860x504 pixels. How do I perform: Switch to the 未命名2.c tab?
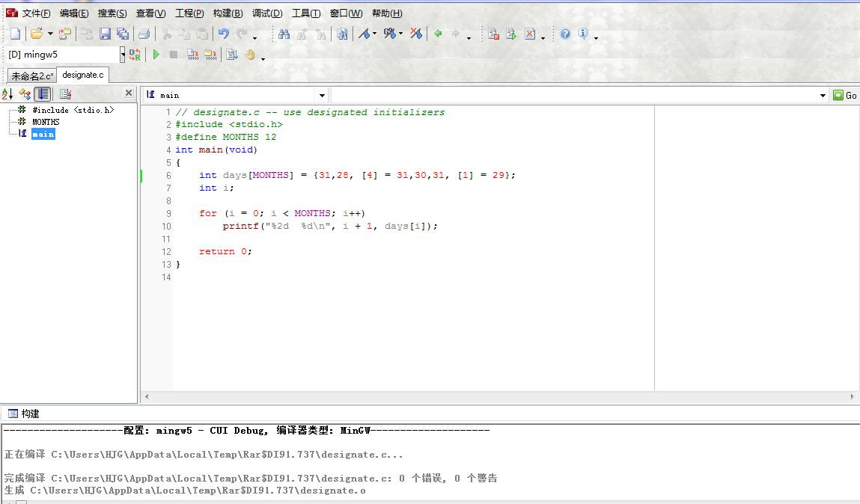[31, 76]
